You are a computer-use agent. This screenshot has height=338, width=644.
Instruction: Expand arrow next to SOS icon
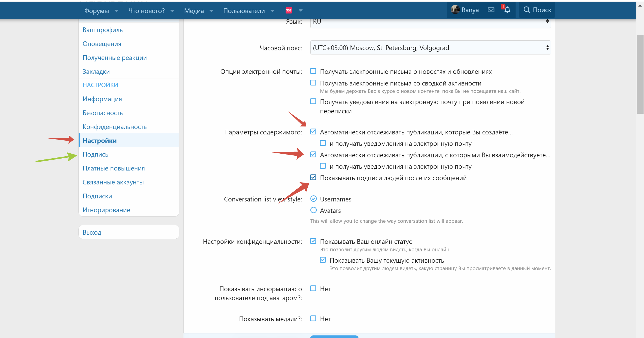point(300,11)
